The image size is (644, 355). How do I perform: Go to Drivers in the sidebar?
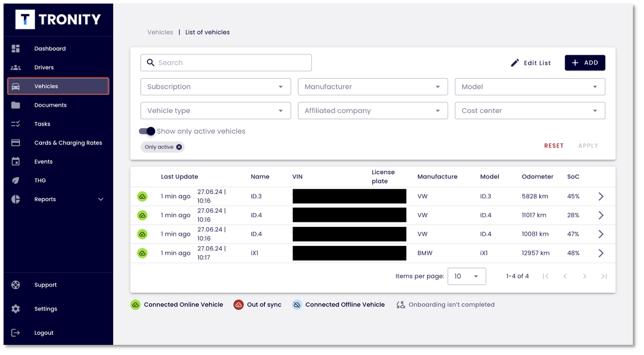tap(58, 67)
